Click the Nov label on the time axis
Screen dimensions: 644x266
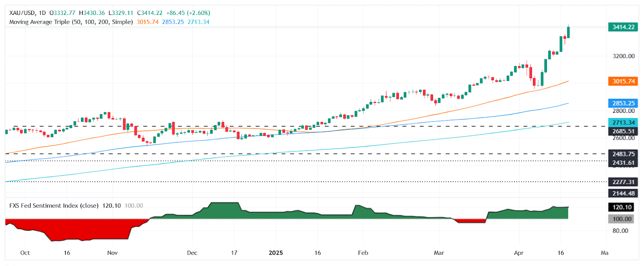click(112, 253)
